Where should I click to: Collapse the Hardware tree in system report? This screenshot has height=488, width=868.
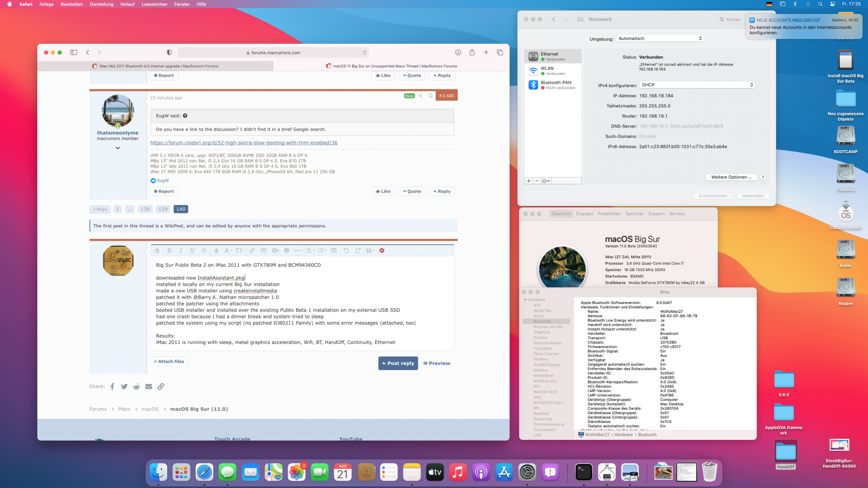[526, 300]
